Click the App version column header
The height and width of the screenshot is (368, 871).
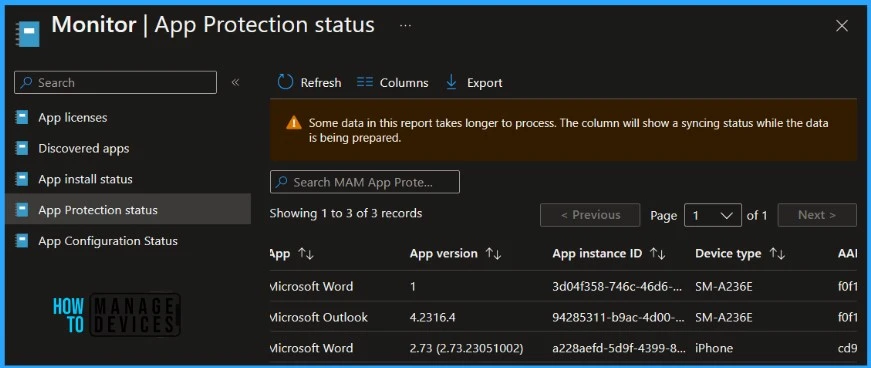click(x=443, y=253)
